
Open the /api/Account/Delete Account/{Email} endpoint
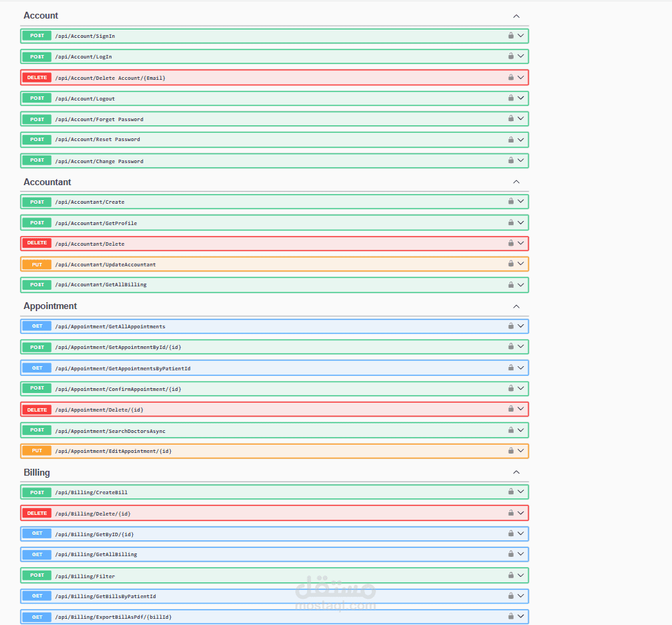tap(275, 77)
